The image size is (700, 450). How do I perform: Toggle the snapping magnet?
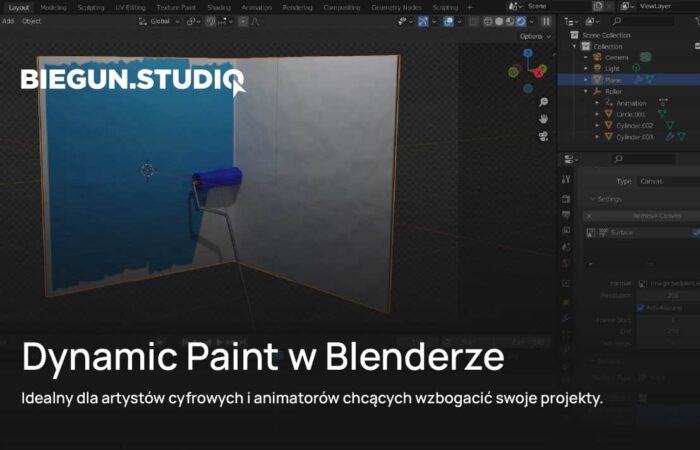(x=210, y=21)
